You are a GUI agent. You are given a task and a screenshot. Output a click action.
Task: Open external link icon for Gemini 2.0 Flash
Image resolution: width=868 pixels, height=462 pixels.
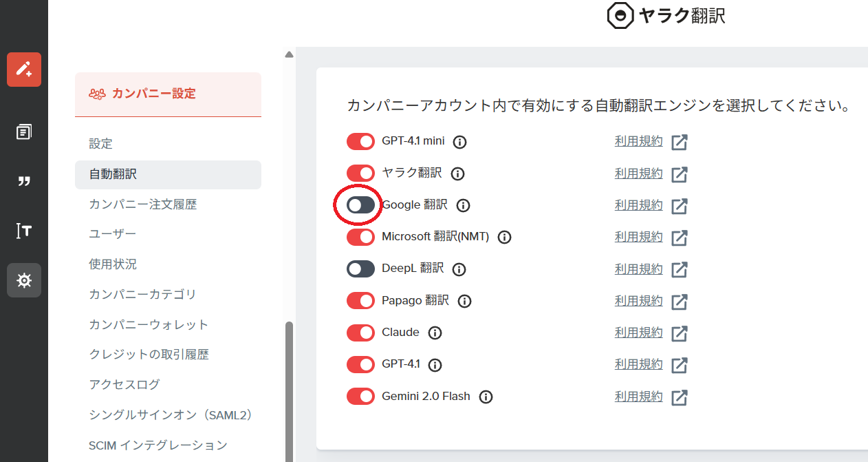tap(680, 397)
